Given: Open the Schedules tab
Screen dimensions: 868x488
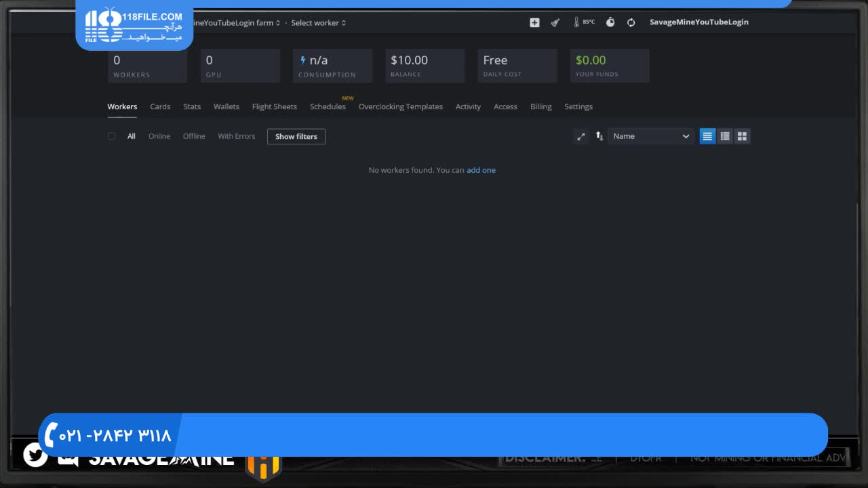Looking at the screenshot, I should [328, 106].
